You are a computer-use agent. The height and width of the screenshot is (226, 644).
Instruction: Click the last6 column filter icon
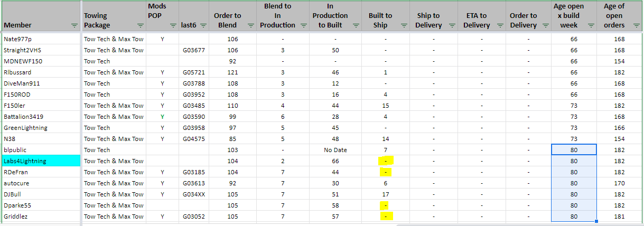[203, 25]
